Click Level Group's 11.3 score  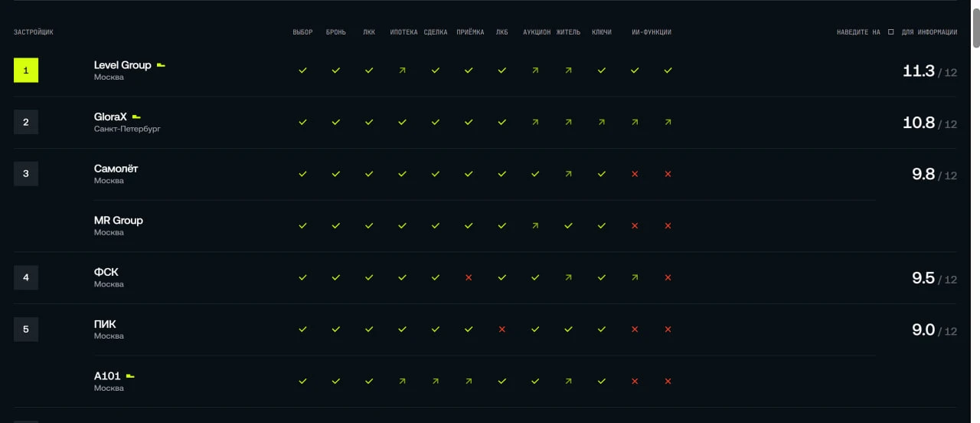point(919,71)
